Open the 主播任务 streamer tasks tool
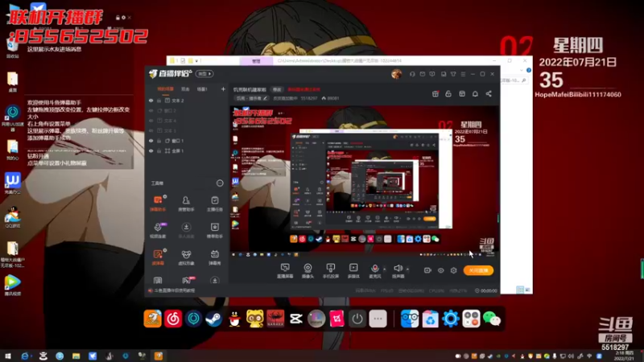Screen dimensions: 644x362 (214, 204)
